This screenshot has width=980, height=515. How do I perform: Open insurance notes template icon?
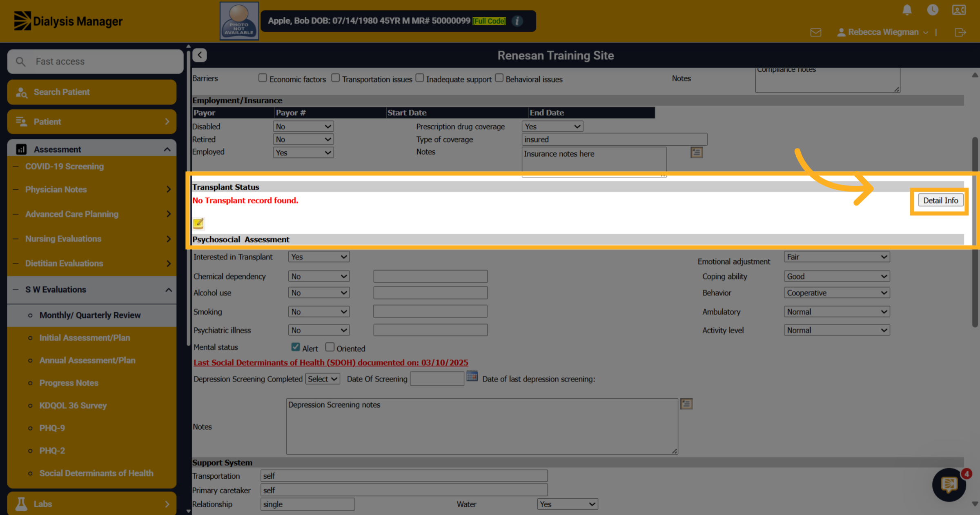[697, 153]
